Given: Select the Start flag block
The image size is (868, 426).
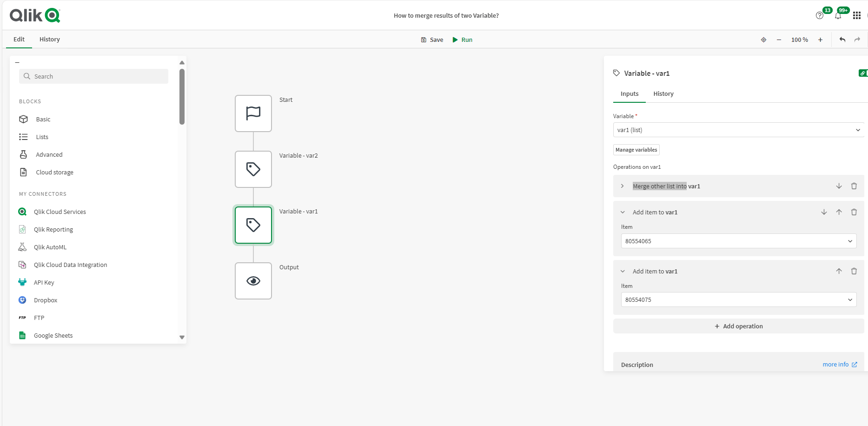Looking at the screenshot, I should click(x=253, y=113).
